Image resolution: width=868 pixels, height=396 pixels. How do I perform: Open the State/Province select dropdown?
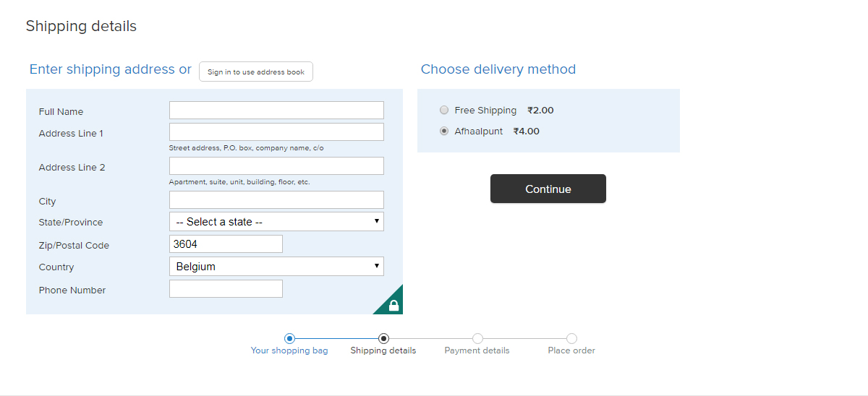point(276,222)
